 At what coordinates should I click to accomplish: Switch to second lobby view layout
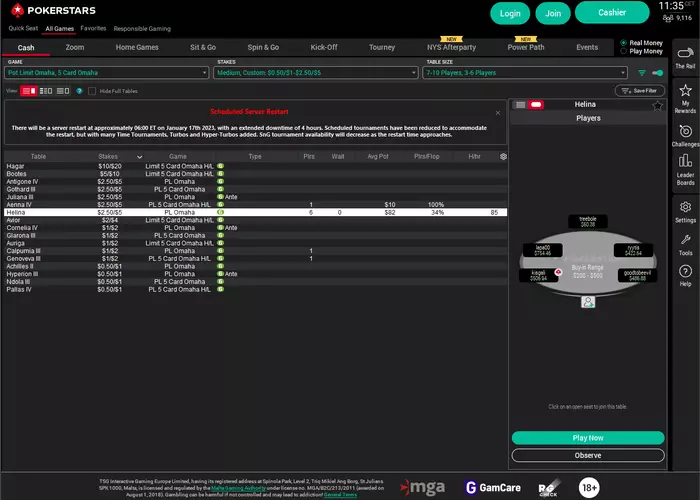coord(46,91)
